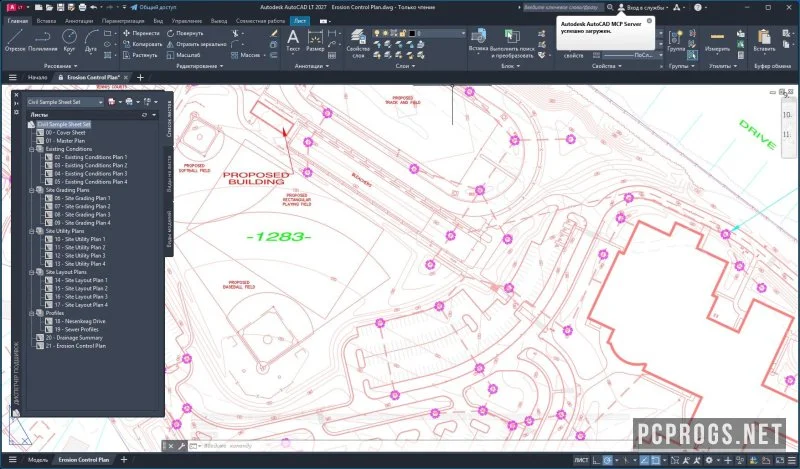Click the Растянуть (Stretch) tool
This screenshot has height=469, width=800.
coord(140,55)
